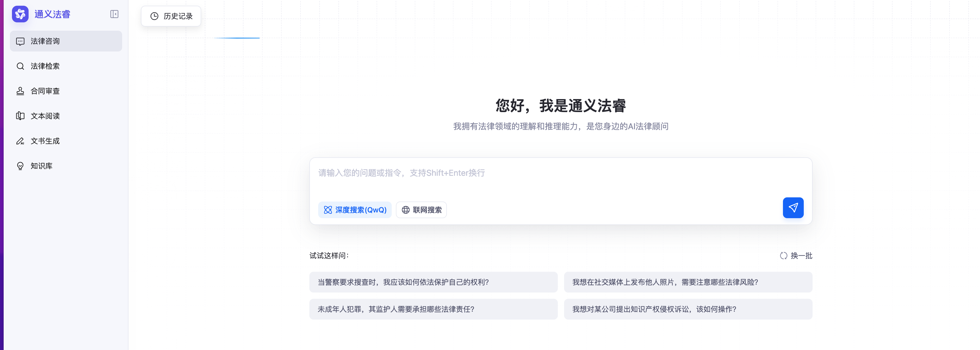Image resolution: width=980 pixels, height=350 pixels.
Task: Open the 知识库 menu item
Action: pos(66,166)
